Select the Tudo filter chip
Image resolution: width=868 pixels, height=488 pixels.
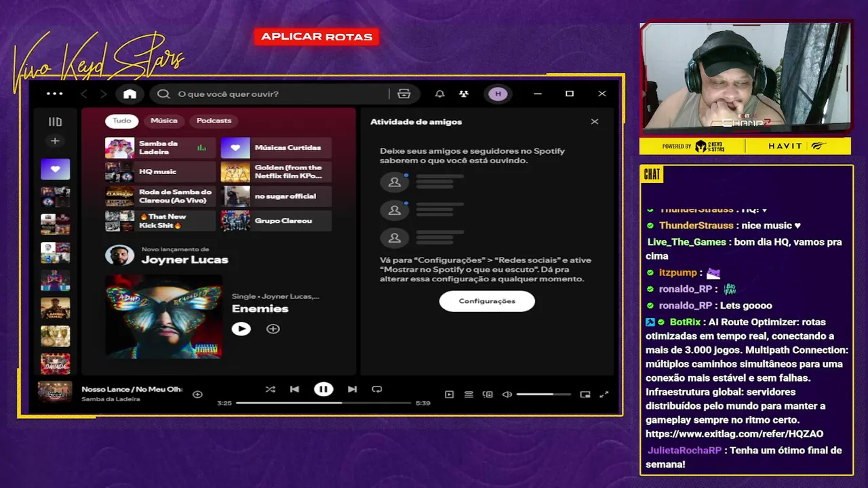(122, 121)
